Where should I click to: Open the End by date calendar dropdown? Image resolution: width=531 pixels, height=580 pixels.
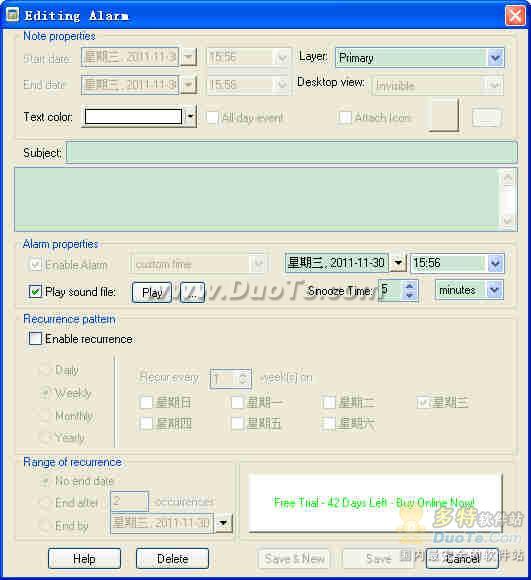tap(223, 523)
